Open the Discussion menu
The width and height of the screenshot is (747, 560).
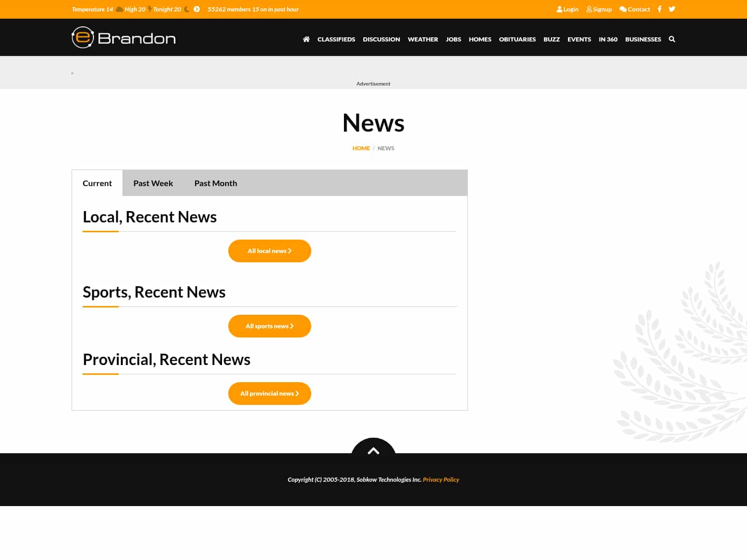click(381, 39)
